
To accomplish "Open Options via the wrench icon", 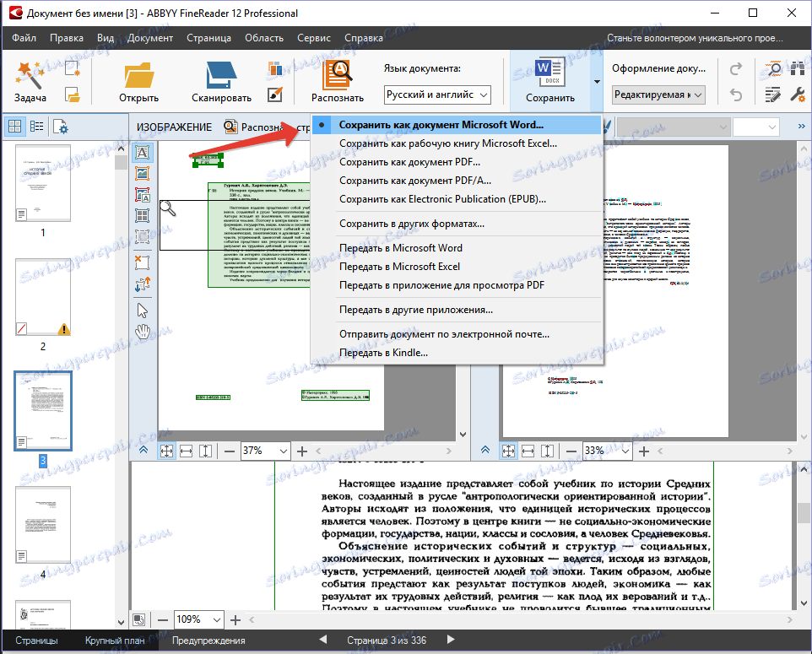I will point(798,93).
